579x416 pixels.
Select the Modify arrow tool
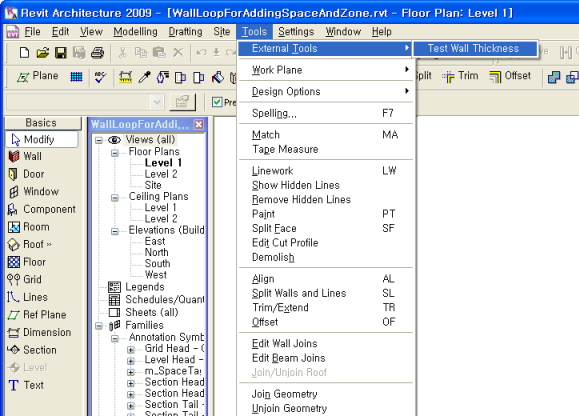42,140
